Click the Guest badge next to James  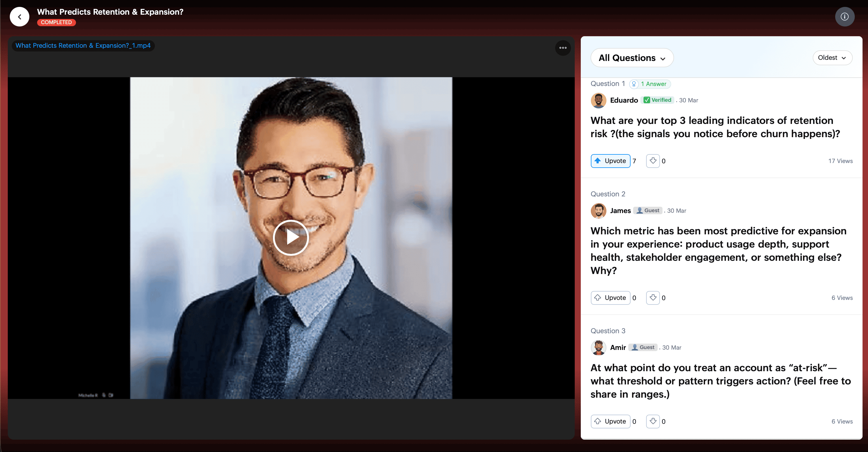coord(648,210)
